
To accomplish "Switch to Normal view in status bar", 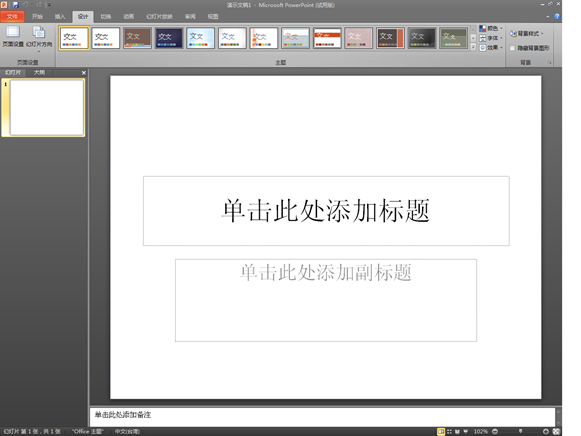I will click(x=441, y=432).
